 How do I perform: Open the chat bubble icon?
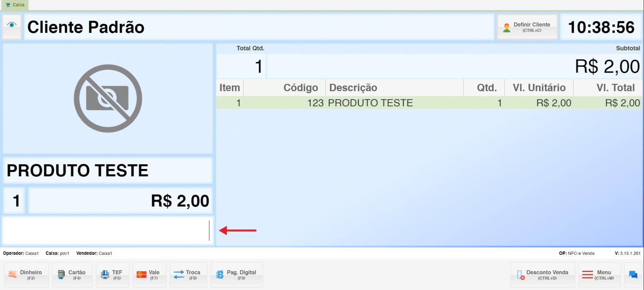633,275
